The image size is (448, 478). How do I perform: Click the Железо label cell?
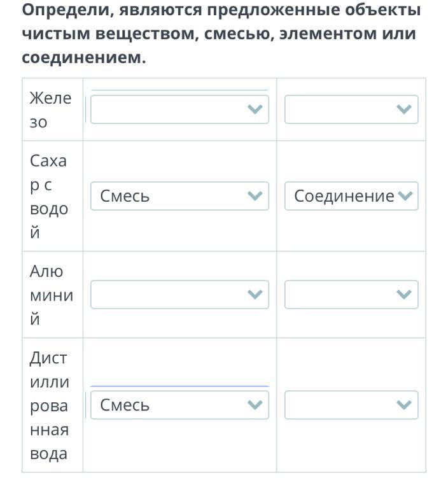[52, 109]
